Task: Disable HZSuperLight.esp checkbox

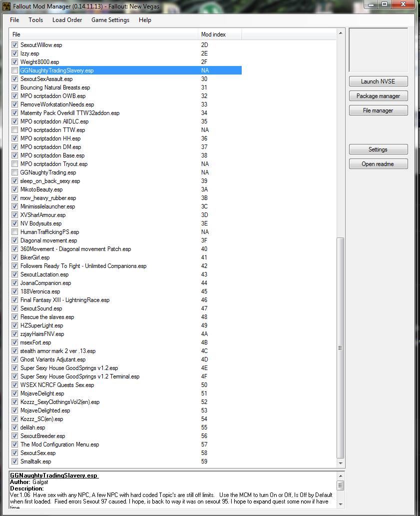Action: (x=15, y=325)
